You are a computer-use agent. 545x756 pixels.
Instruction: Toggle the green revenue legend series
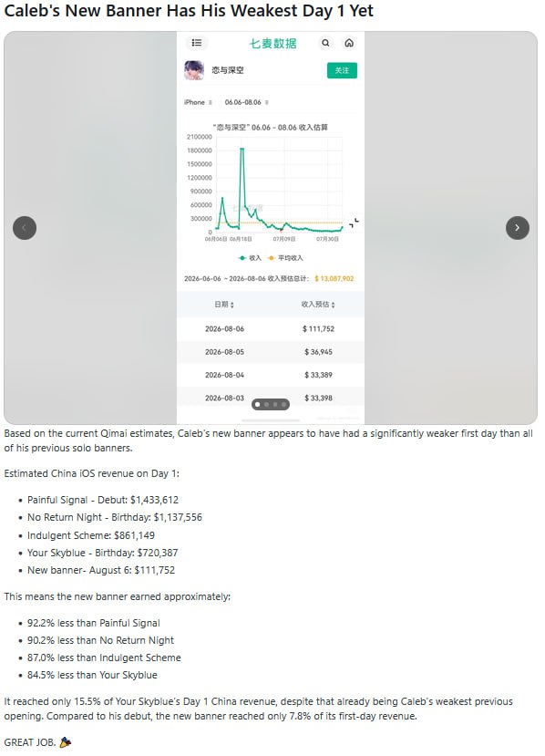point(250,258)
